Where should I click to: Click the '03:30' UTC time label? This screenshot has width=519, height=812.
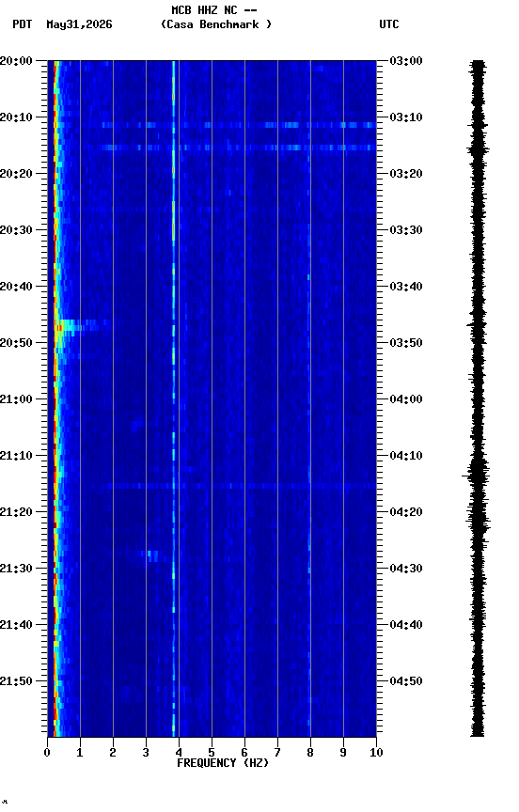[406, 230]
